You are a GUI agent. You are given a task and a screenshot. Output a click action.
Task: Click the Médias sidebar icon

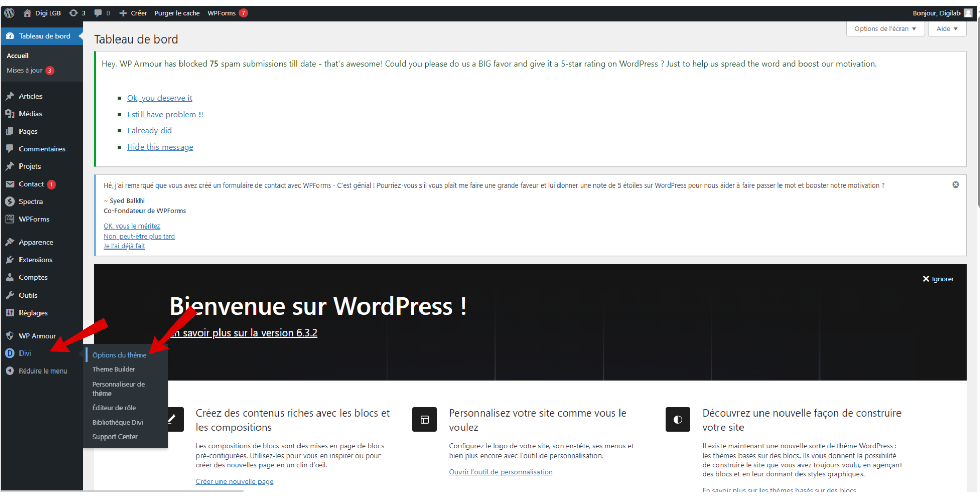click(x=10, y=114)
